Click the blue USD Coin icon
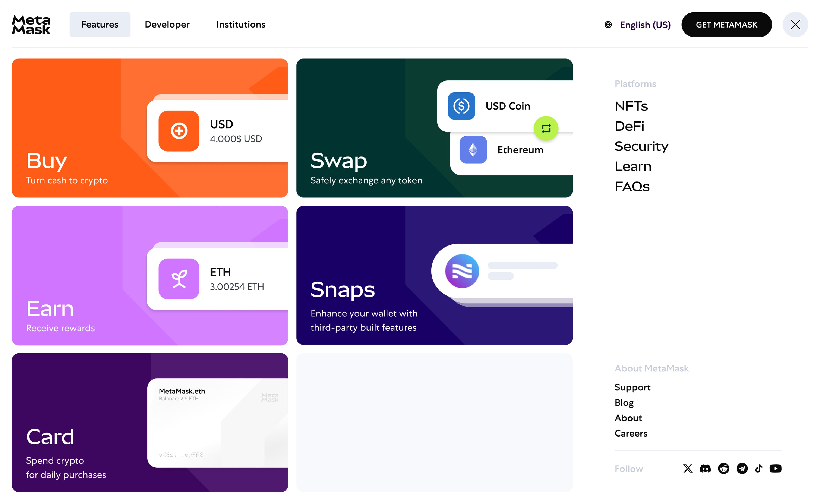This screenshot has height=504, width=820. click(x=461, y=106)
